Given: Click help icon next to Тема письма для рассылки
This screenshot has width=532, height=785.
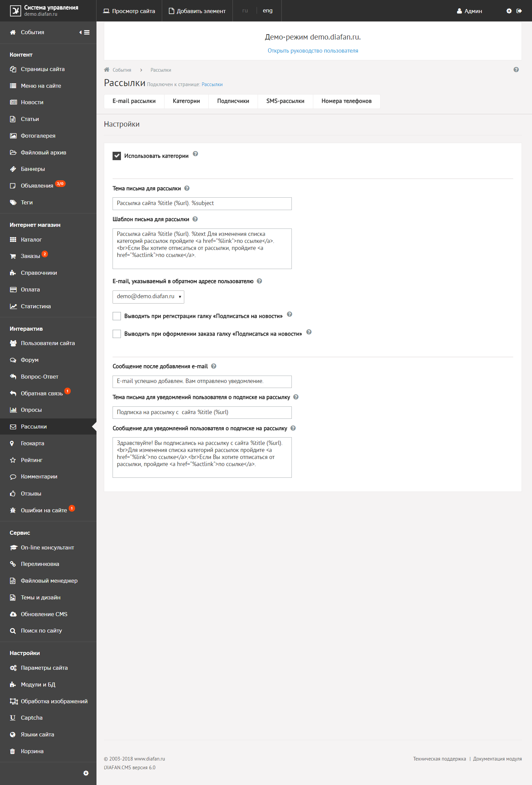Looking at the screenshot, I should [x=187, y=188].
